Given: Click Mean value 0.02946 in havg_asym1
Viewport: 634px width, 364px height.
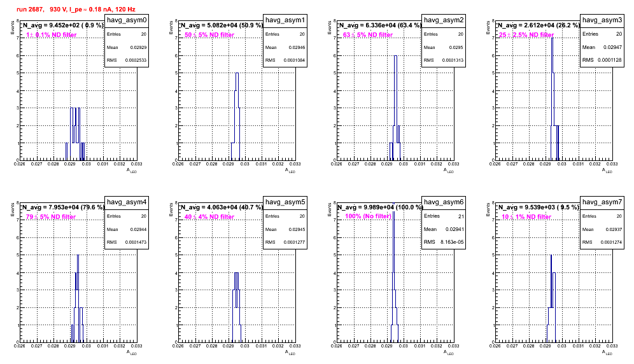Looking at the screenshot, I should (297, 47).
